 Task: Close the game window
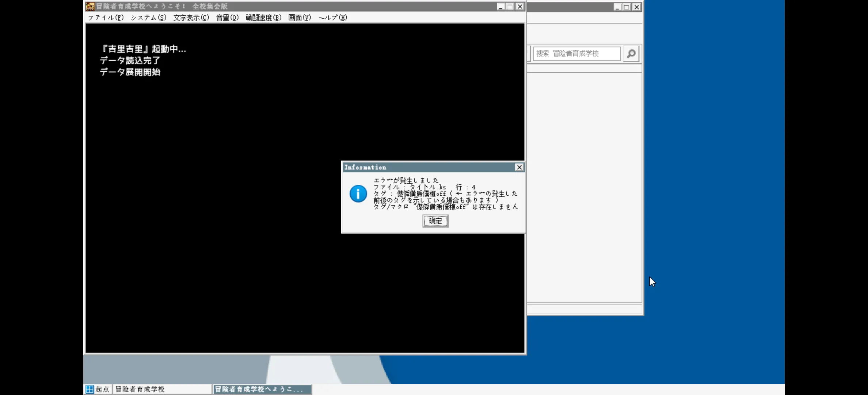pyautogui.click(x=520, y=7)
